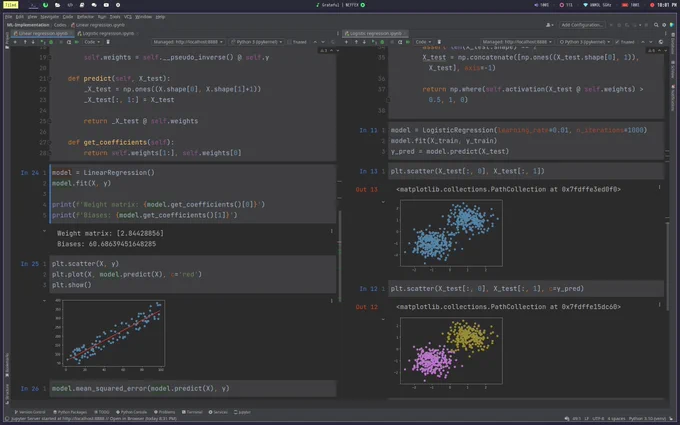Move cell up in right notebook toolbar
Image resolution: width=680 pixels, height=425 pixels.
pos(356,42)
